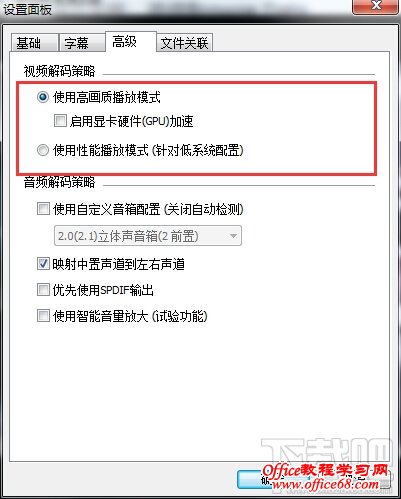Screen dimensions: 401x499
Task: Click the www.office68.com watermark link
Action: (325, 484)
